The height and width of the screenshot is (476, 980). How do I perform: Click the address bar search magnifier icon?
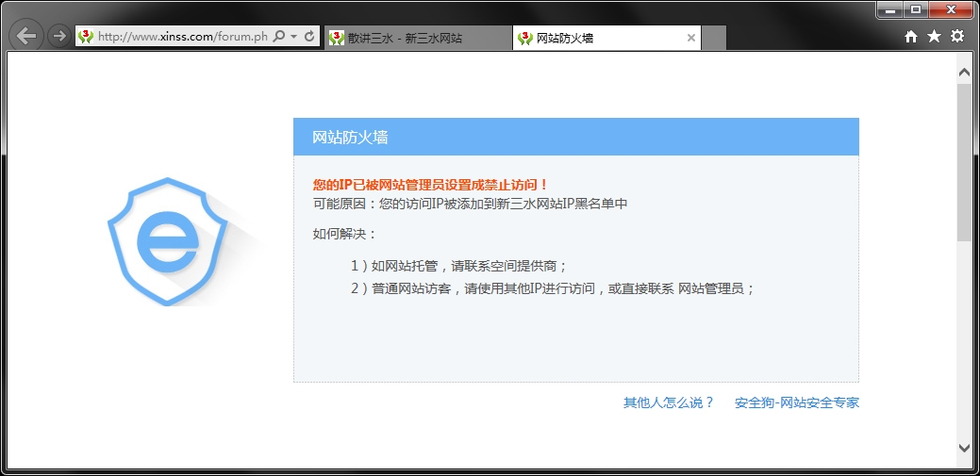click(x=279, y=37)
